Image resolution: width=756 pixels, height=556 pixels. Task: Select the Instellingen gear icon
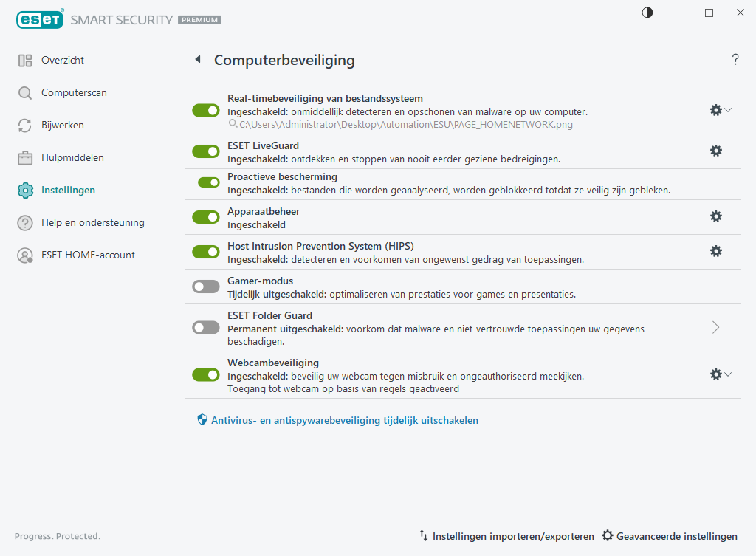tap(25, 190)
